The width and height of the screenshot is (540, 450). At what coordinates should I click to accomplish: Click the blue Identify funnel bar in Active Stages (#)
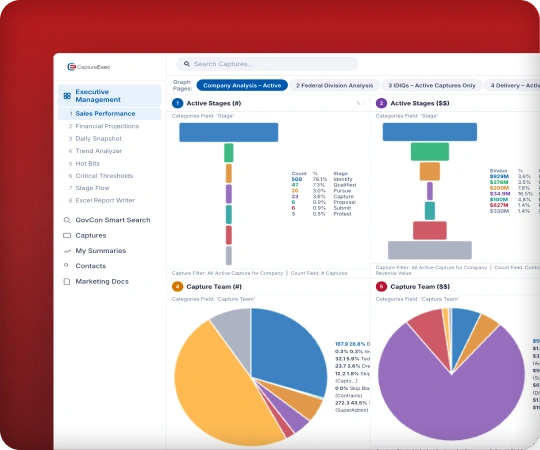tap(229, 132)
